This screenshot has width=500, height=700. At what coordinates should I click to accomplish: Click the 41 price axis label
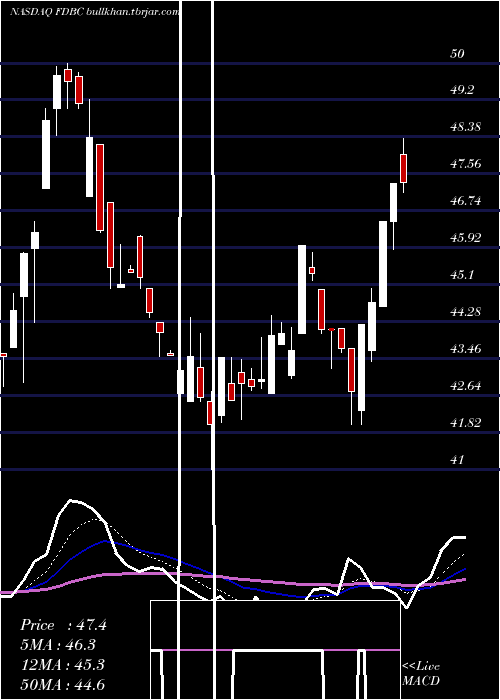(457, 459)
